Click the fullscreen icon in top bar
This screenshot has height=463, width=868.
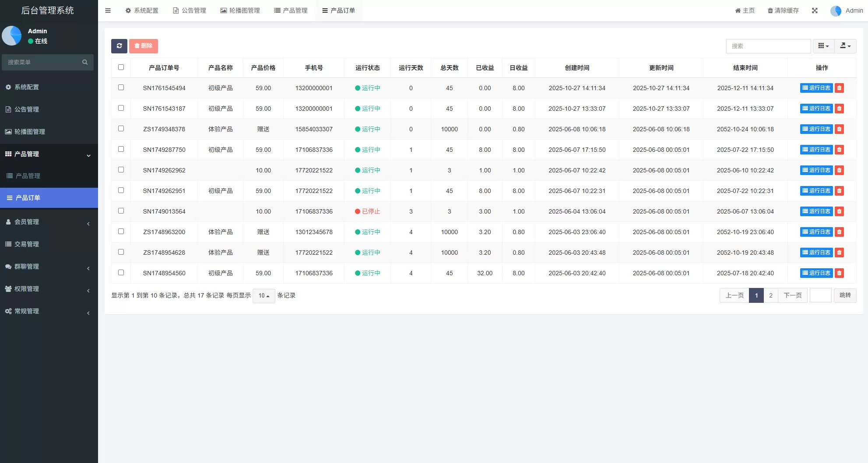point(815,10)
